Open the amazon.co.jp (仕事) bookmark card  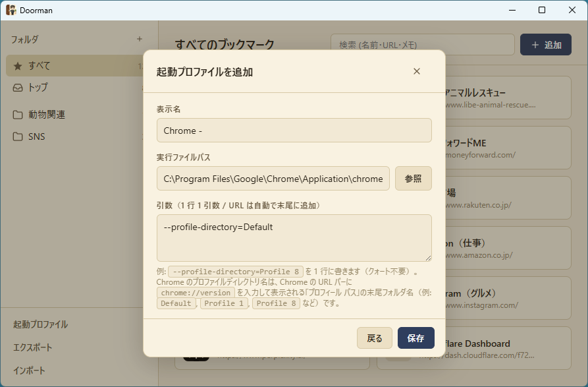pos(508,248)
